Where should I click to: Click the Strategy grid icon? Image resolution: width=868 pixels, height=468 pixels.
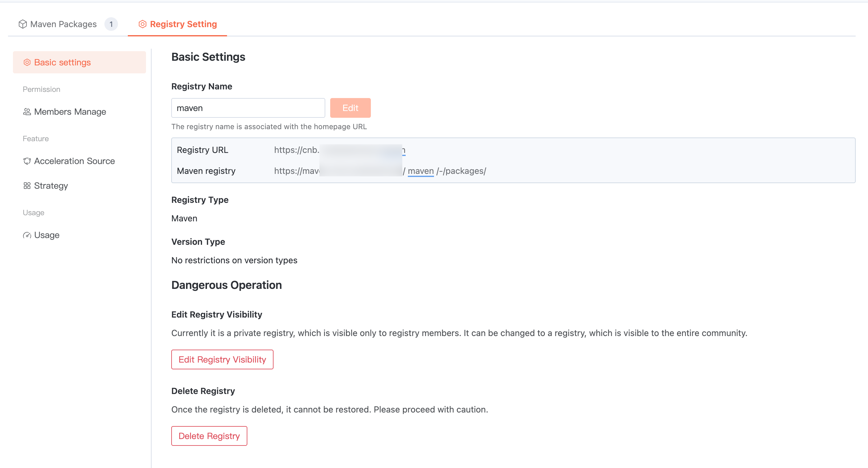(27, 186)
